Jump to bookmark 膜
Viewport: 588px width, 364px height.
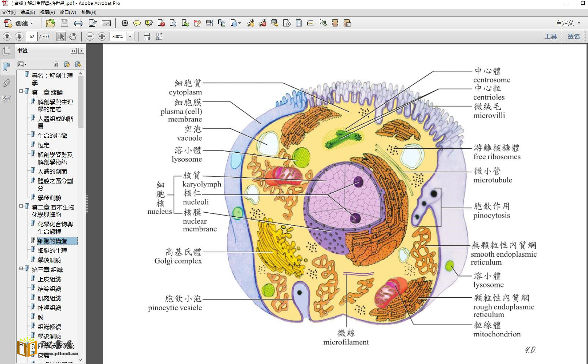tap(41, 317)
